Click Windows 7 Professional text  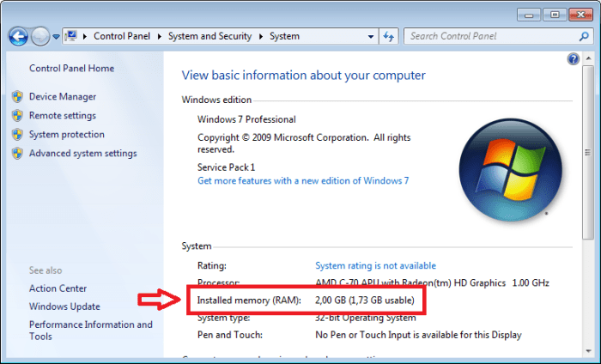pyautogui.click(x=246, y=119)
